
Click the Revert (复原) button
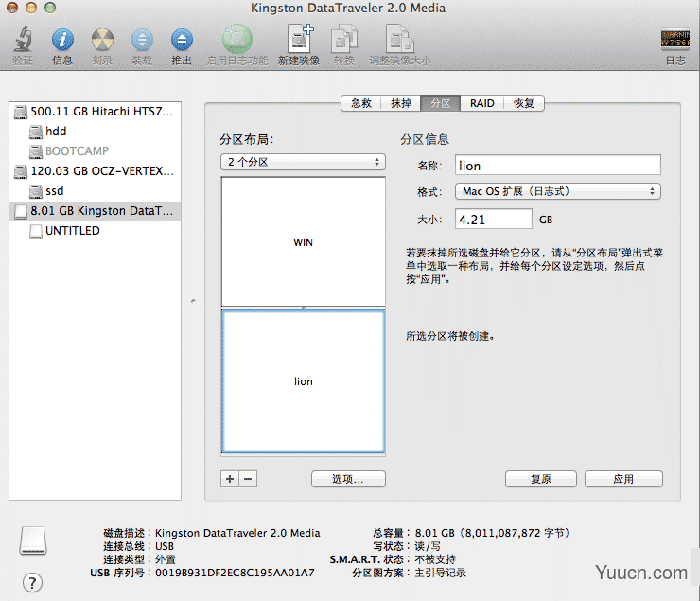(541, 479)
